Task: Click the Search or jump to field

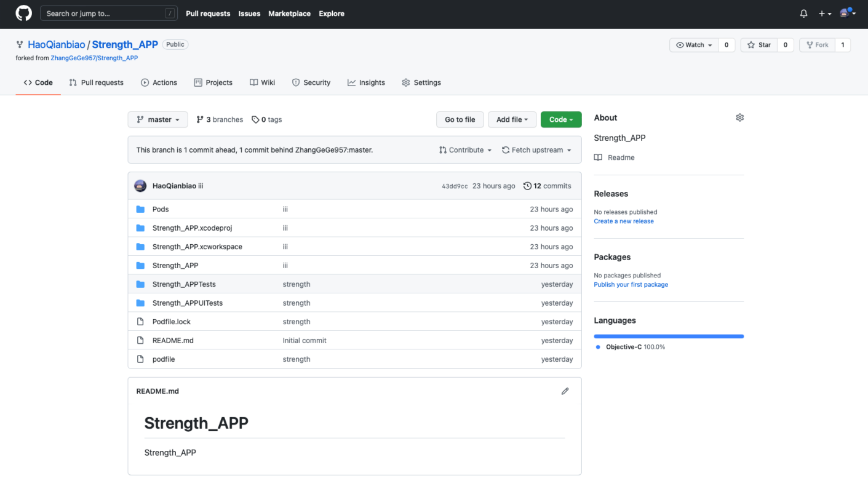Action: (109, 14)
